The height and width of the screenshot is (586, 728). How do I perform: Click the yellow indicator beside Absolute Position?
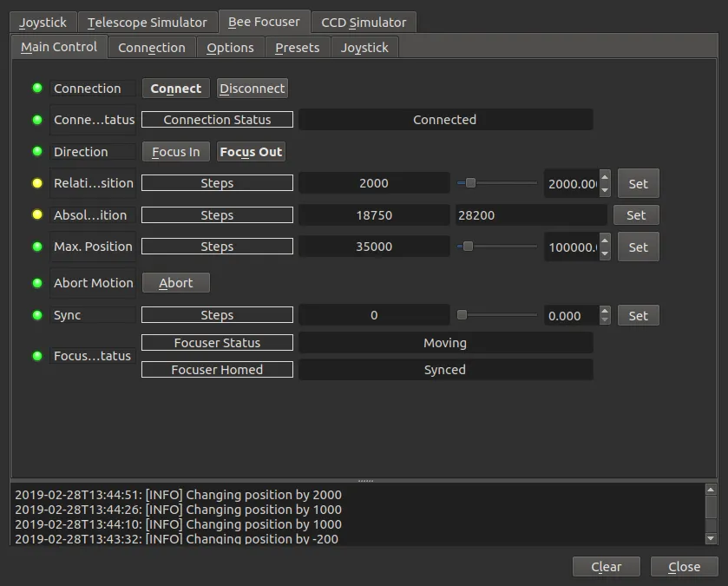37,214
